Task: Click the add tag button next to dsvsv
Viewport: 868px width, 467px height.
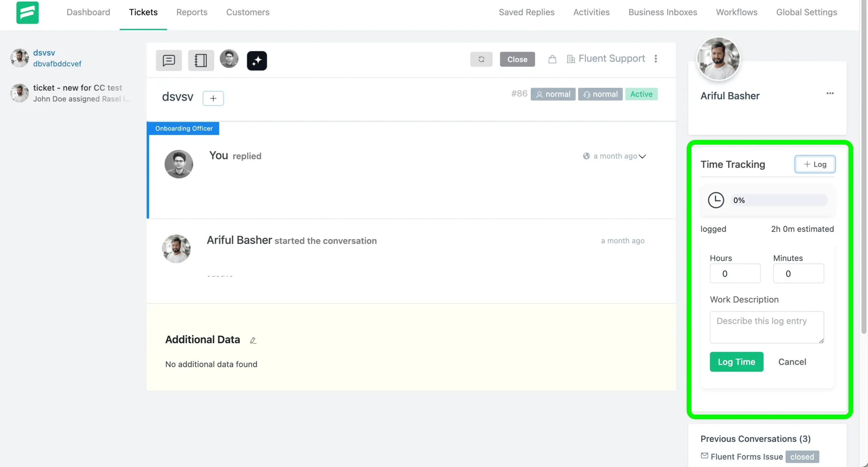Action: point(213,97)
